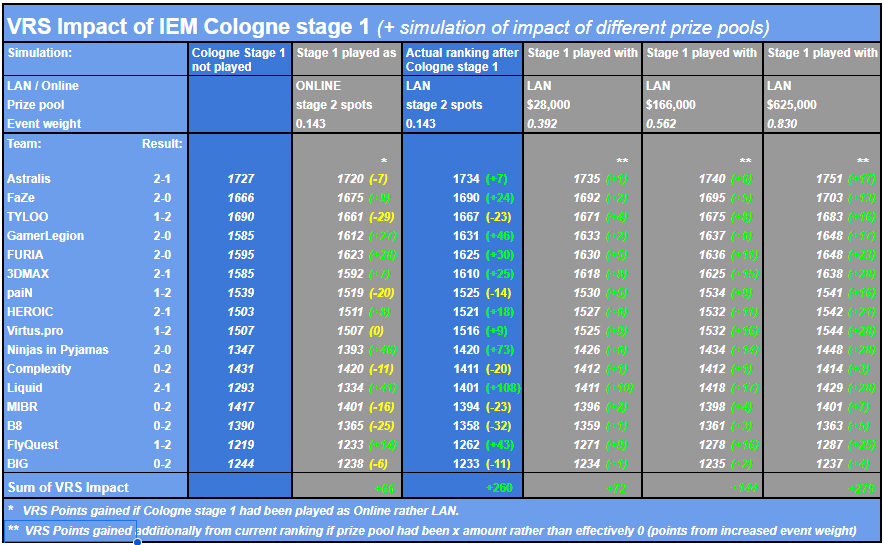Select the 'Astralis' team name

coord(29,179)
